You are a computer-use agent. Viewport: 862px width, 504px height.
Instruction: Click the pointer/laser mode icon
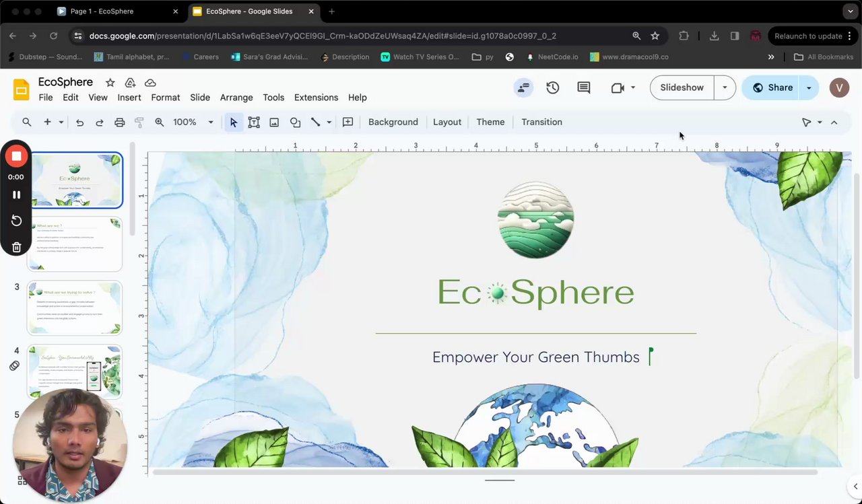pyautogui.click(x=806, y=122)
